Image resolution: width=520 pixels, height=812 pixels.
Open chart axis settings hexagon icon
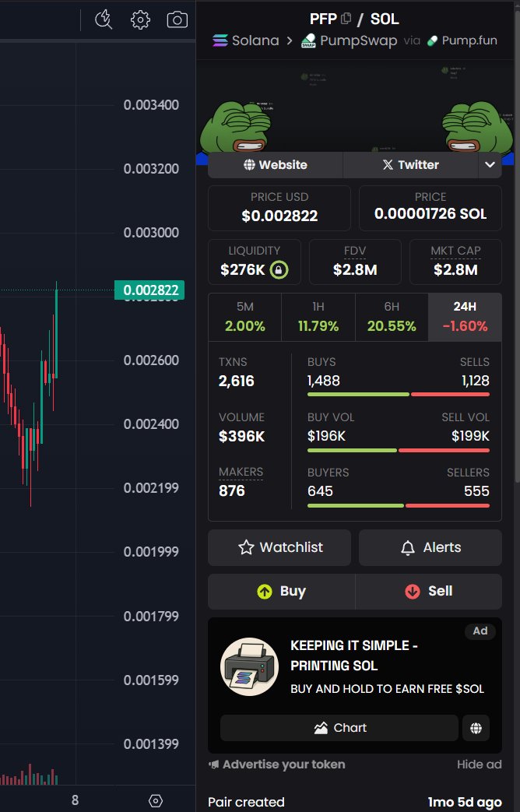point(156,800)
